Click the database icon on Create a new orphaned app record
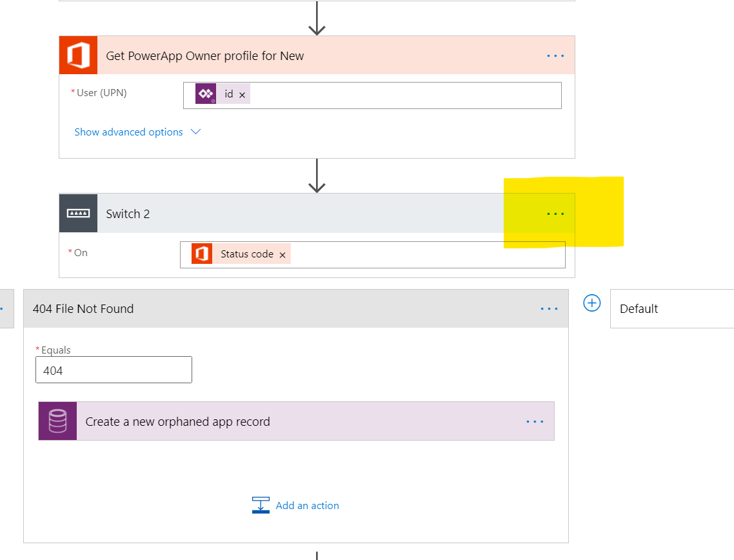The width and height of the screenshot is (734, 560). click(57, 421)
